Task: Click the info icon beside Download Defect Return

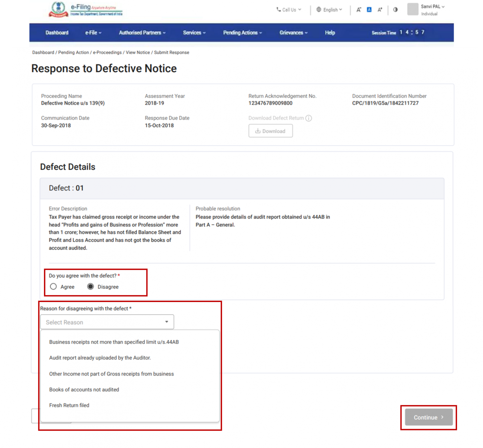Action: point(308,118)
